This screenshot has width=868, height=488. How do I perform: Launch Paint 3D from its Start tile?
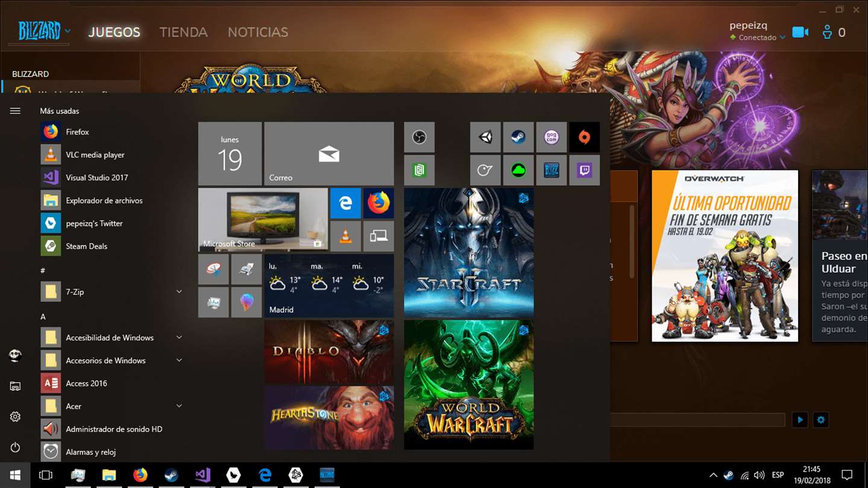click(x=247, y=302)
